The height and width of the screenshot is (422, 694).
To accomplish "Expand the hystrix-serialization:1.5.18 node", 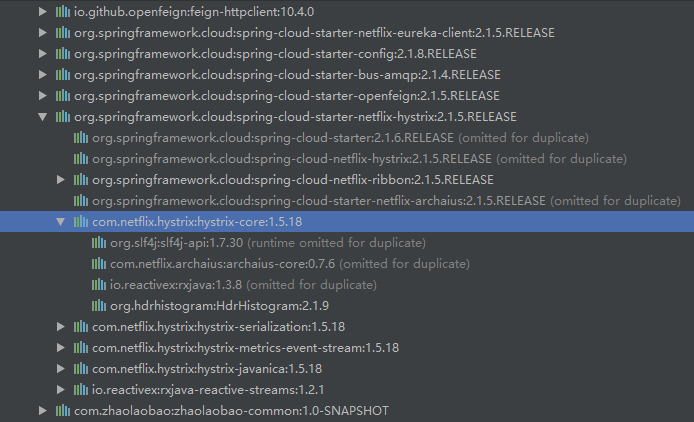I will coord(61,327).
